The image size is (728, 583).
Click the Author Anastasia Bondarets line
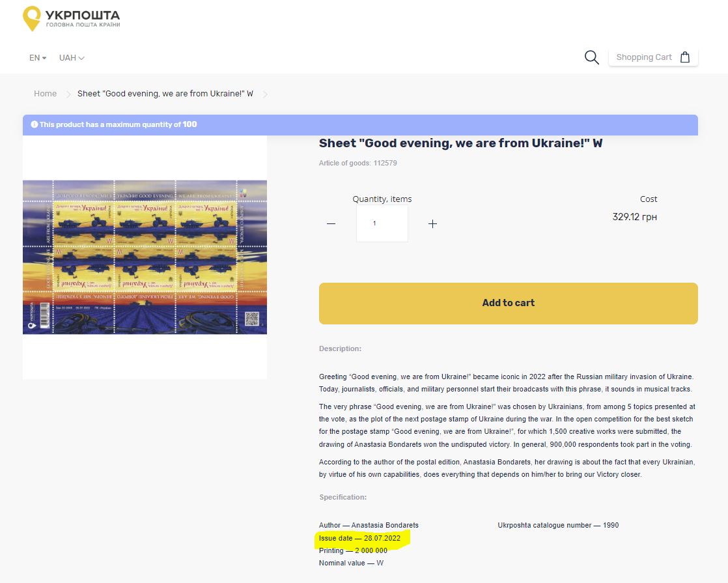point(369,525)
